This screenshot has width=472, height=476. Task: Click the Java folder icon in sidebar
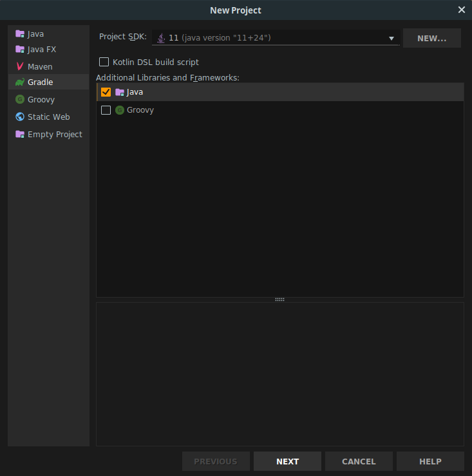(x=20, y=33)
